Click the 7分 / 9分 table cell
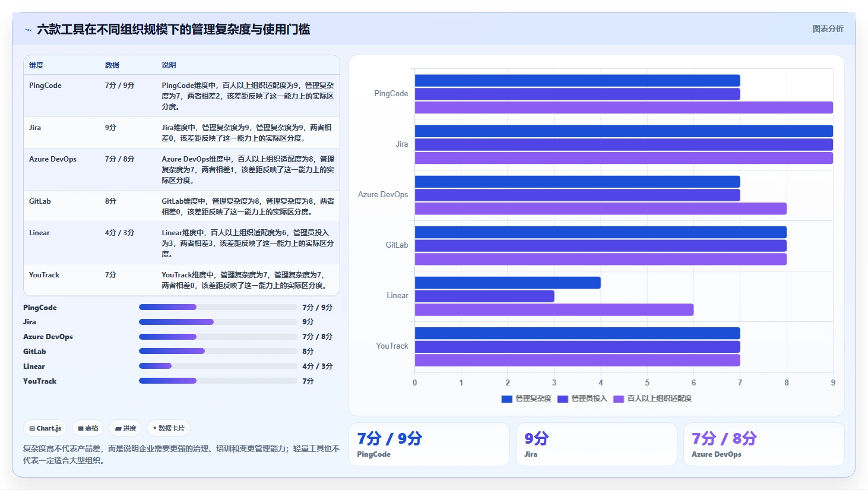 (120, 86)
